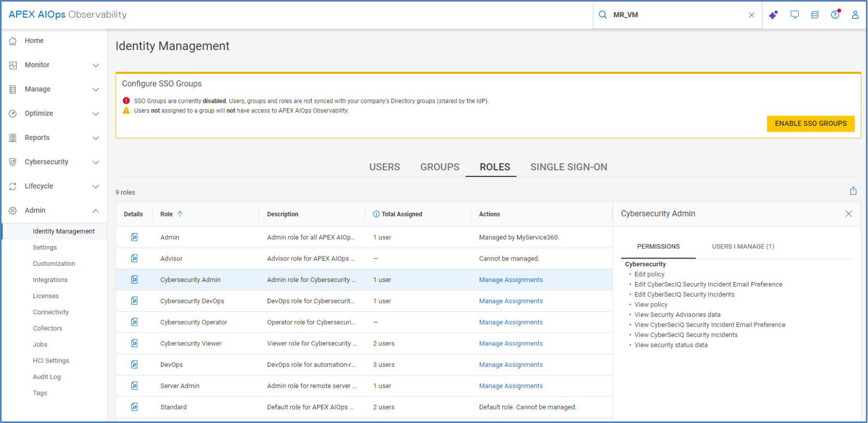The height and width of the screenshot is (423, 868).
Task: Select the PERMISSIONS panel tab
Action: tap(658, 247)
